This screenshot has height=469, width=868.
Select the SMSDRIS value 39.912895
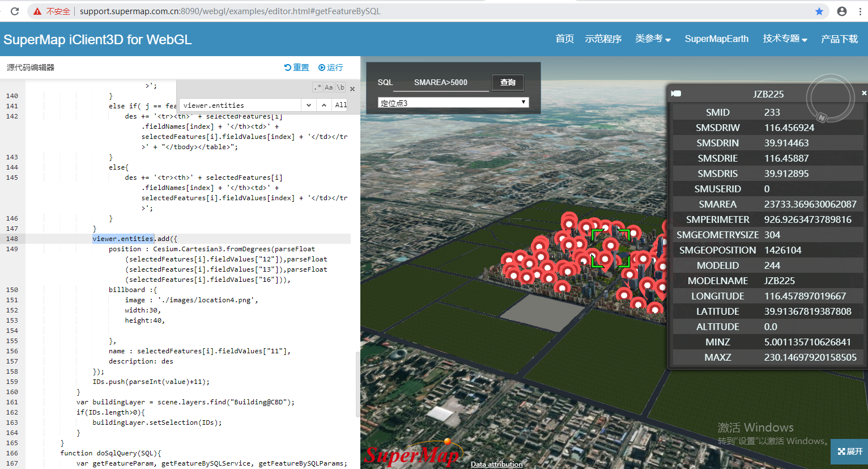(x=786, y=174)
